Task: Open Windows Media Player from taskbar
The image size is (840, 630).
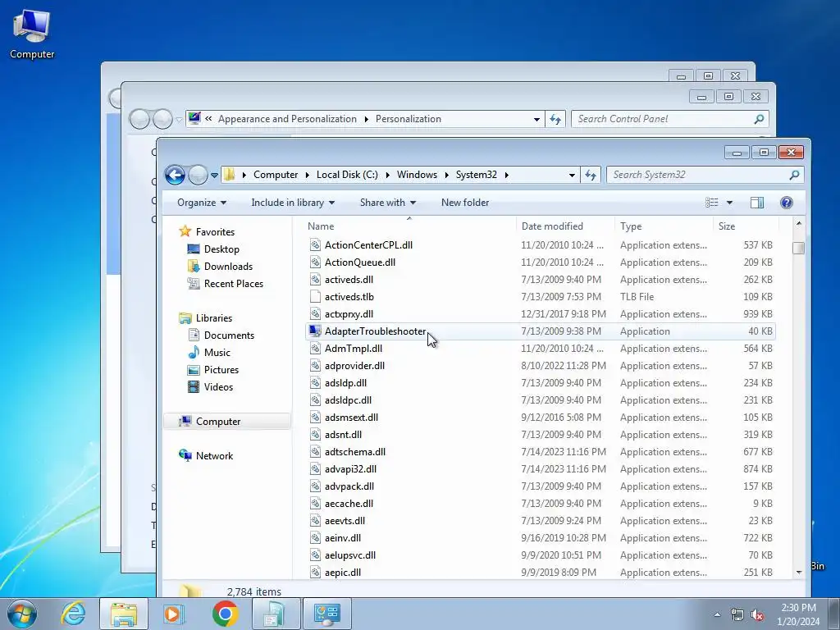Action: pyautogui.click(x=172, y=614)
